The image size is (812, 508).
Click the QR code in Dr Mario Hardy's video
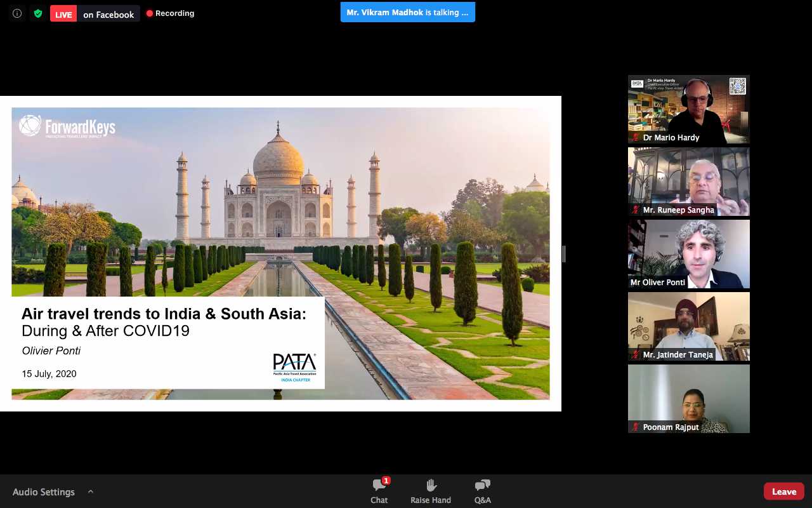click(x=737, y=86)
